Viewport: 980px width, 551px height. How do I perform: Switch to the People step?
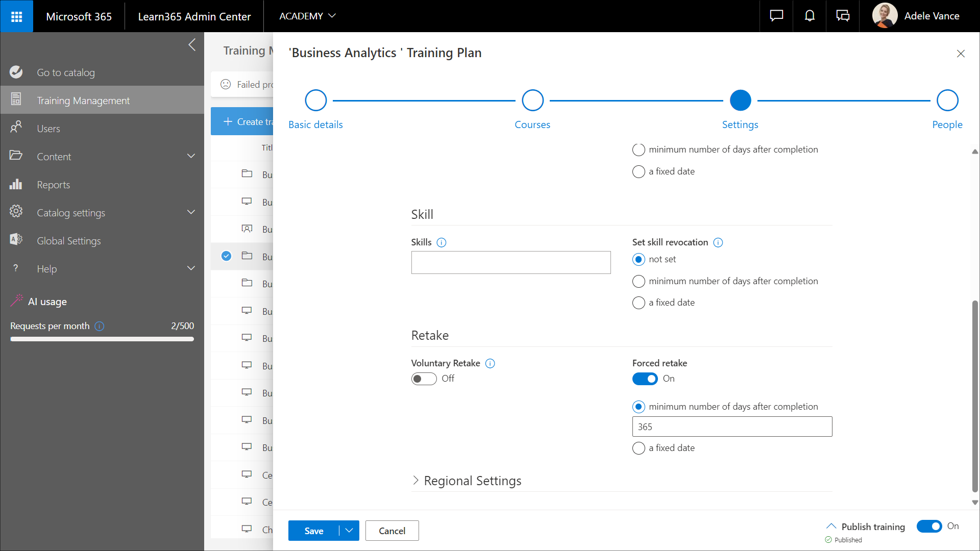coord(947,101)
